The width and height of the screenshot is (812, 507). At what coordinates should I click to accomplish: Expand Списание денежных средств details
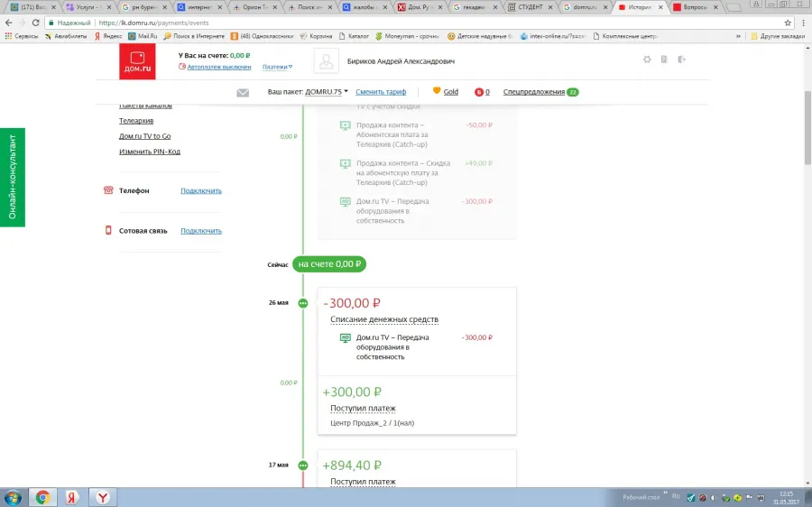click(x=384, y=319)
